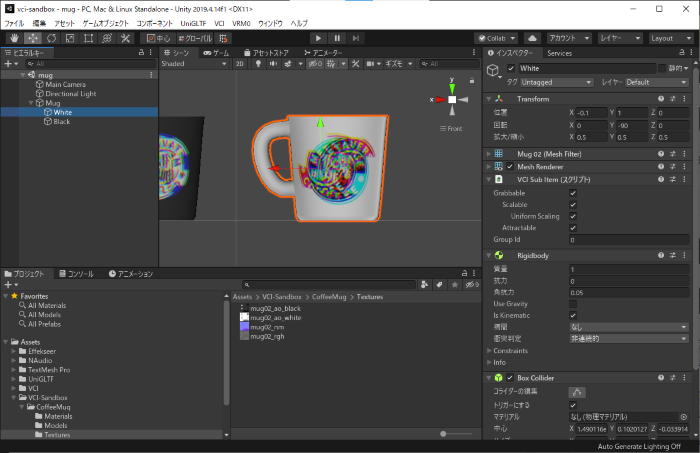
Task: Open the Layout dropdown
Action: pos(671,38)
